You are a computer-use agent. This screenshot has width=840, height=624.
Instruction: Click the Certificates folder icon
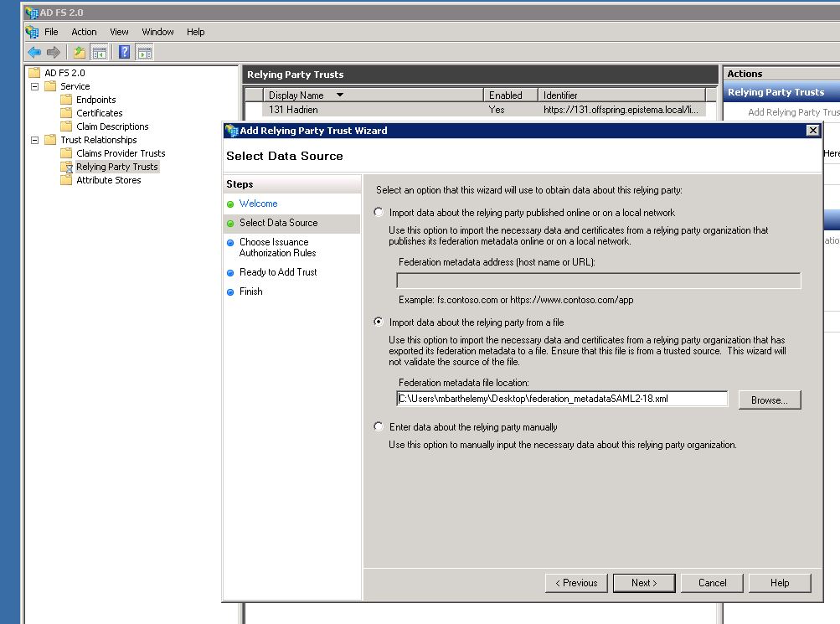[66, 113]
